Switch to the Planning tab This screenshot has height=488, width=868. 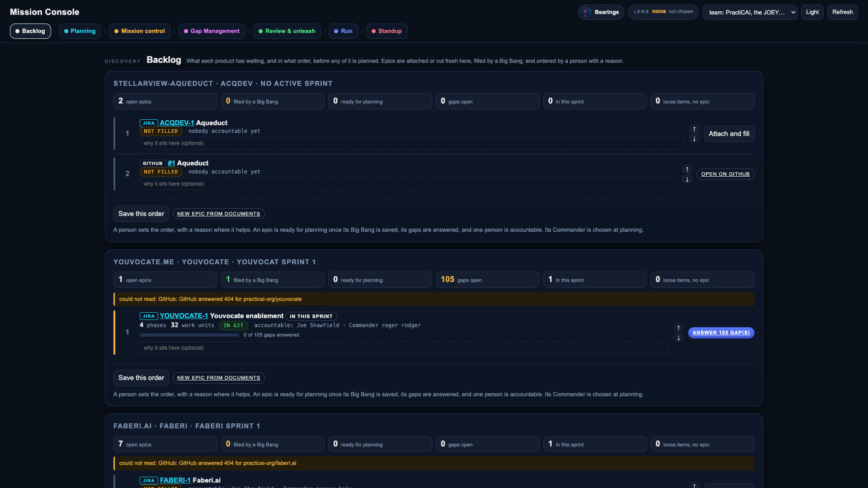pos(80,31)
